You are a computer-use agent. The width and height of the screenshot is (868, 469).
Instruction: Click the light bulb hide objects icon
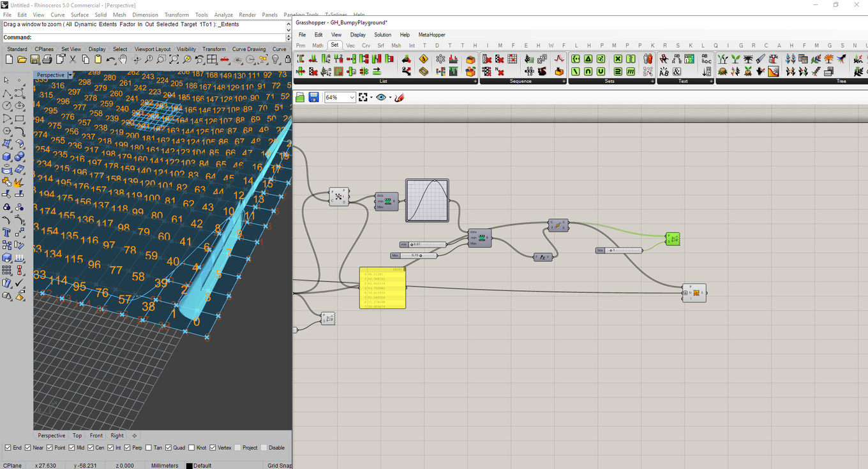tap(276, 59)
